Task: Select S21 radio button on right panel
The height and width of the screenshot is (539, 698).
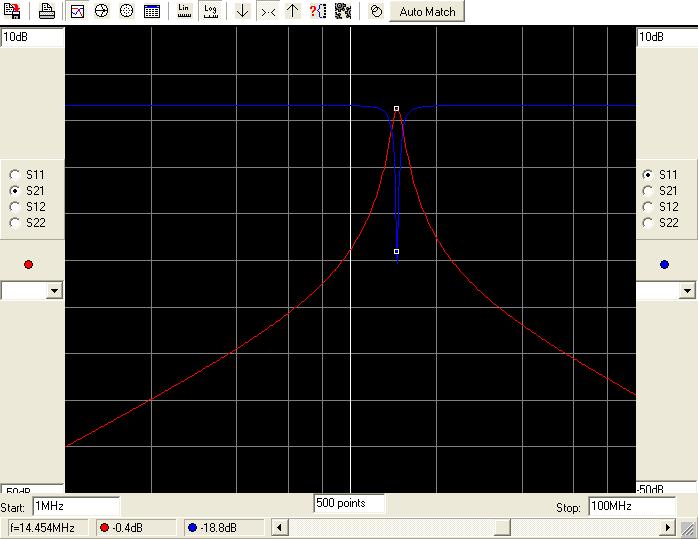Action: (648, 190)
